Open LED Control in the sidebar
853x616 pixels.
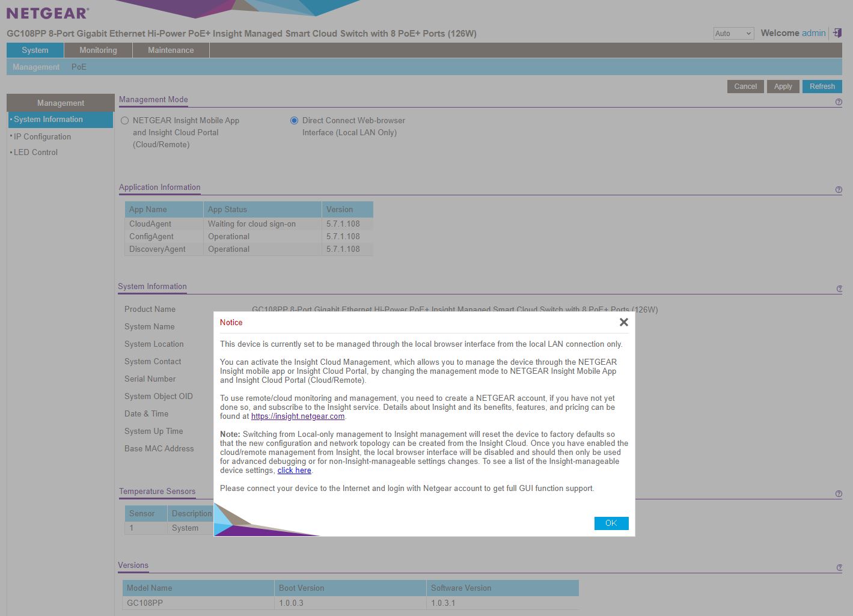[x=35, y=152]
